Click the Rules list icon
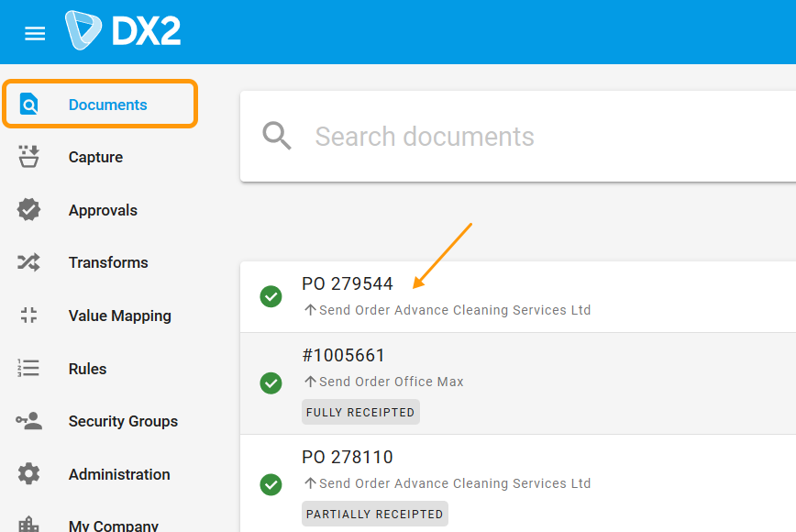This screenshot has width=796, height=532. point(28,368)
